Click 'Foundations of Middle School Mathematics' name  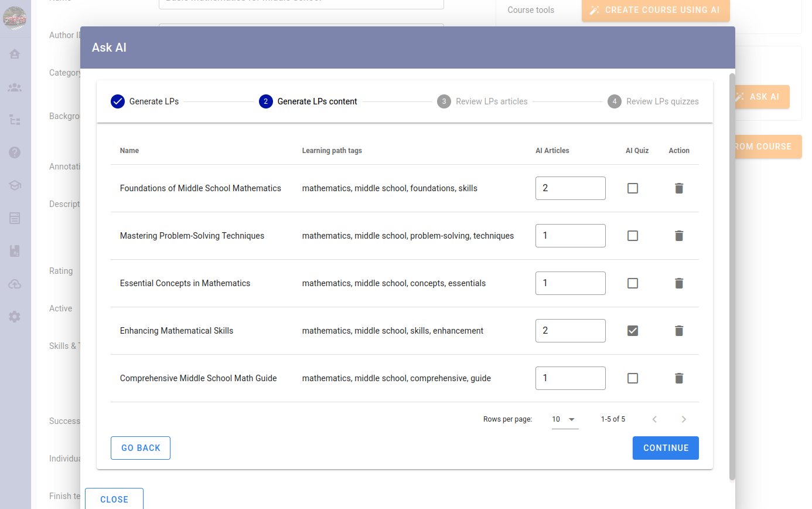200,188
